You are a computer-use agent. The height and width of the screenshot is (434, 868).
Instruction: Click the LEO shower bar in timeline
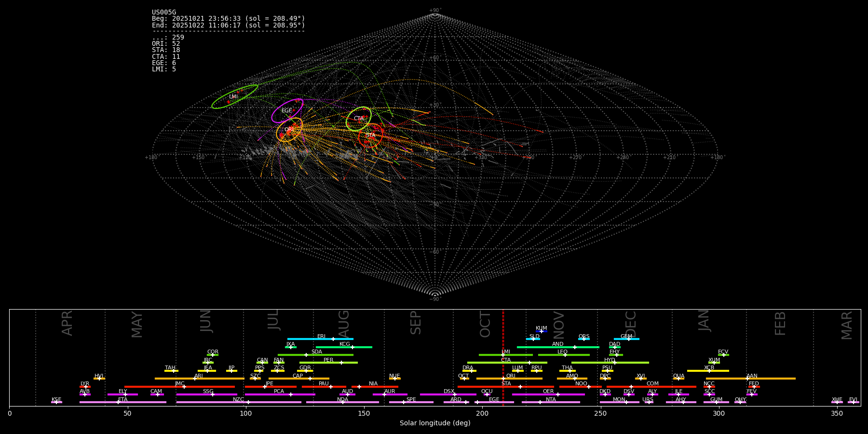click(x=564, y=355)
